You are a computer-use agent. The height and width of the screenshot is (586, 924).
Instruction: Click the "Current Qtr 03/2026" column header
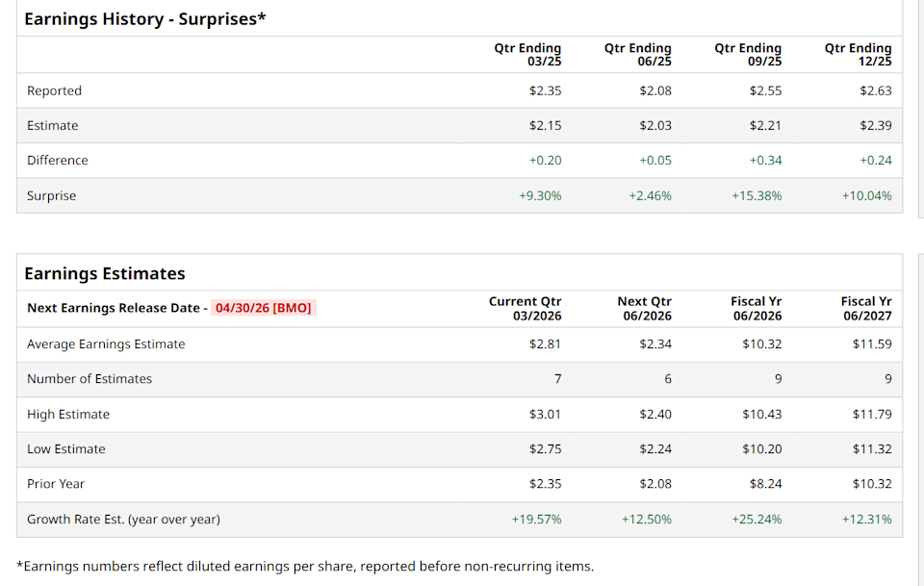point(525,309)
